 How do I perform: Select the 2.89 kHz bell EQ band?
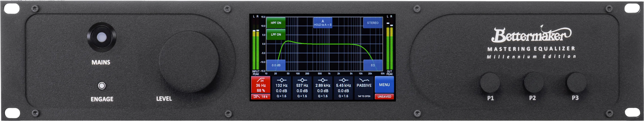pyautogui.click(x=323, y=88)
